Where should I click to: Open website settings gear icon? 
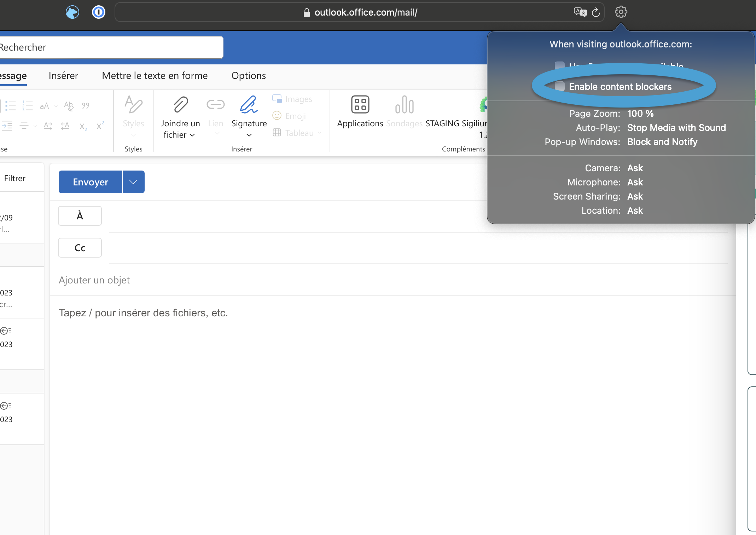(621, 12)
